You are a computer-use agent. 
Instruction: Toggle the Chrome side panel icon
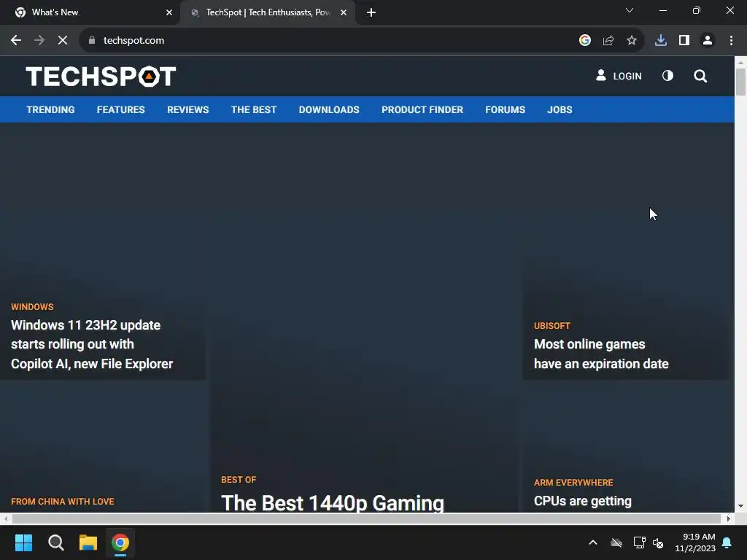click(684, 41)
